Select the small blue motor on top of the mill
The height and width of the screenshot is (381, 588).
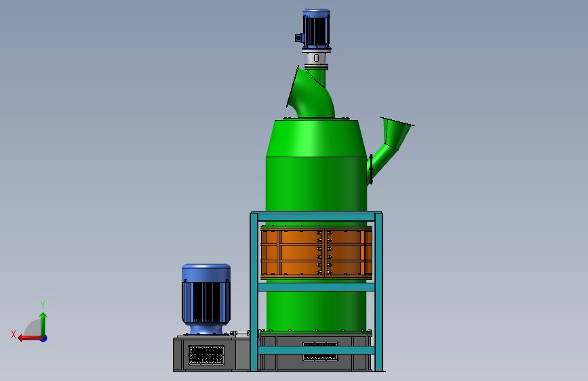pyautogui.click(x=316, y=30)
